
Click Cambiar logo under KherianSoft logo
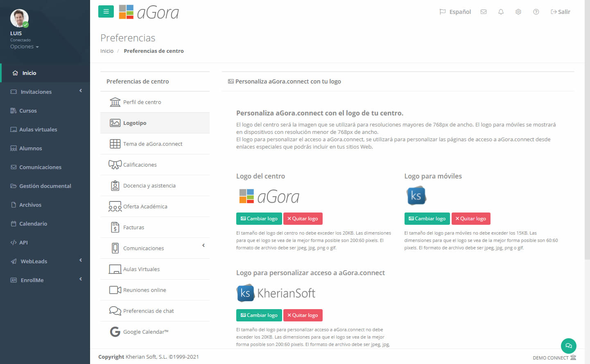tap(259, 315)
